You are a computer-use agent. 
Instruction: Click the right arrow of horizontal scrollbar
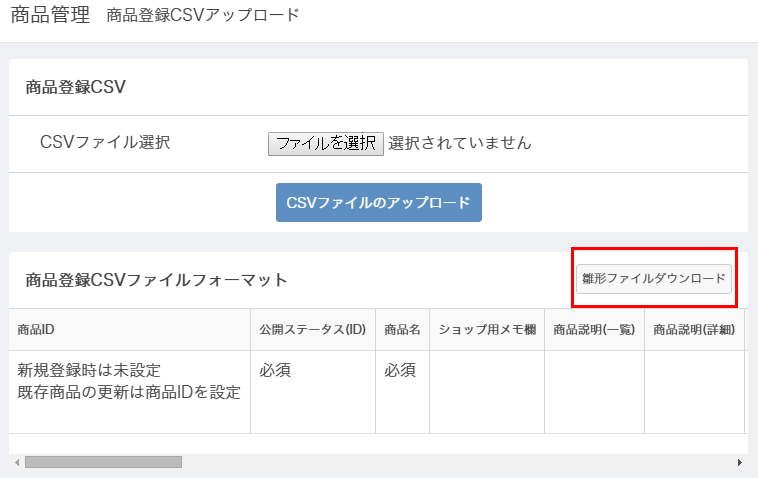740,463
